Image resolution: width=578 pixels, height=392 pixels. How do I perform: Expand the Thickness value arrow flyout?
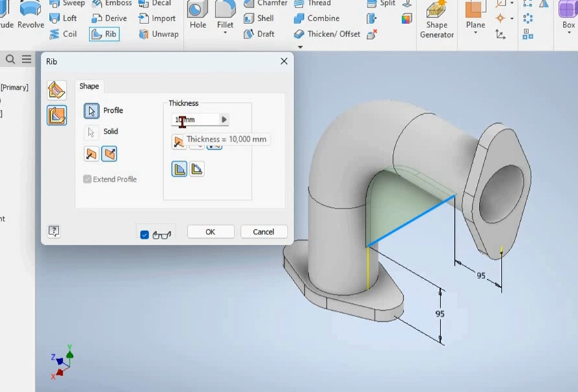pyautogui.click(x=224, y=120)
